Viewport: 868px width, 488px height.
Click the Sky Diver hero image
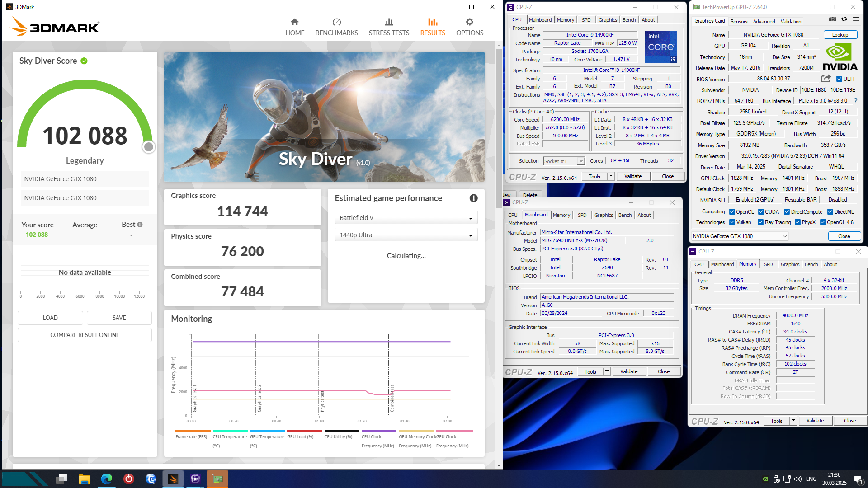[x=324, y=117]
